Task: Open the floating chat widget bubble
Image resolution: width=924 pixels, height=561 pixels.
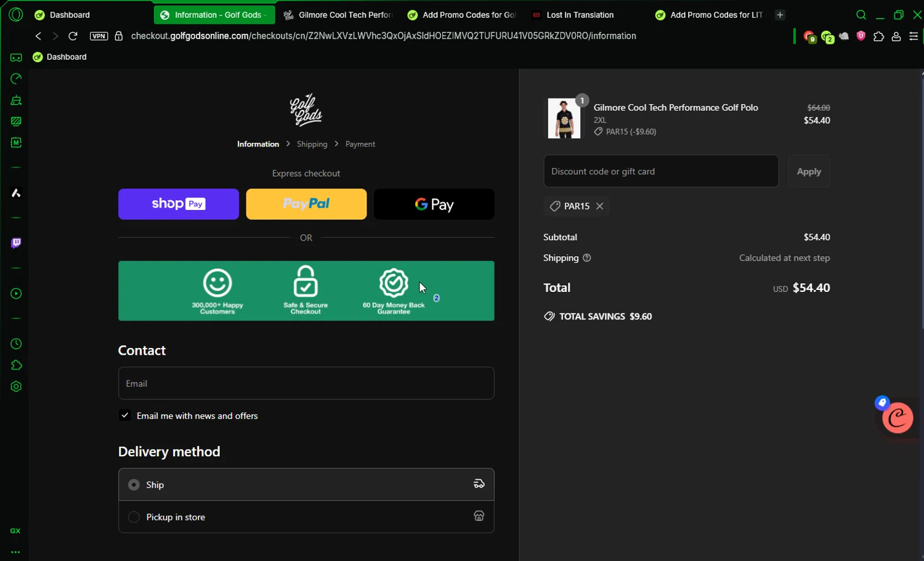Action: click(x=898, y=418)
